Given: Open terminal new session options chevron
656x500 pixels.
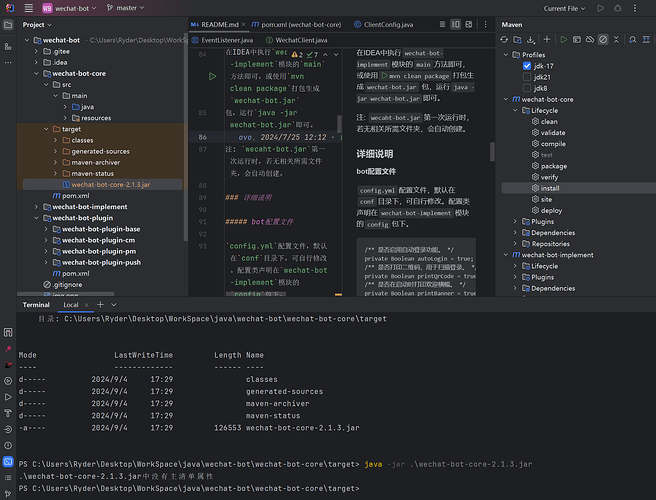Looking at the screenshot, I should coord(114,305).
